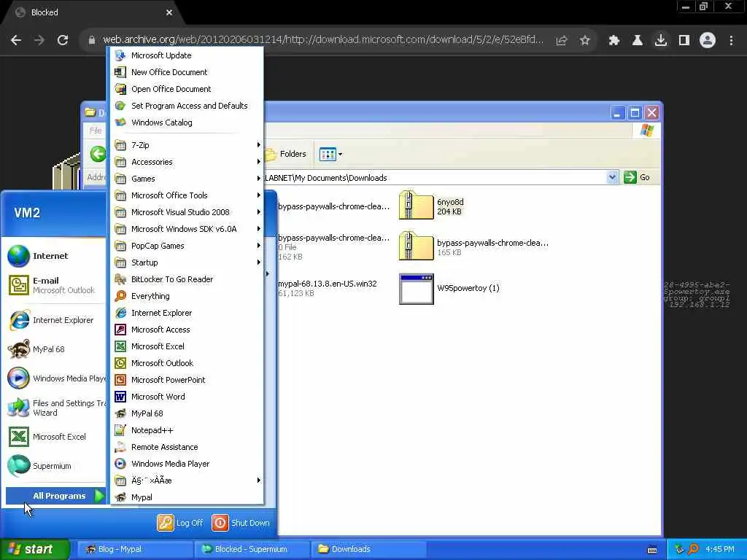Reload the page in browser
Image resolution: width=747 pixels, height=560 pixels.
pos(63,40)
